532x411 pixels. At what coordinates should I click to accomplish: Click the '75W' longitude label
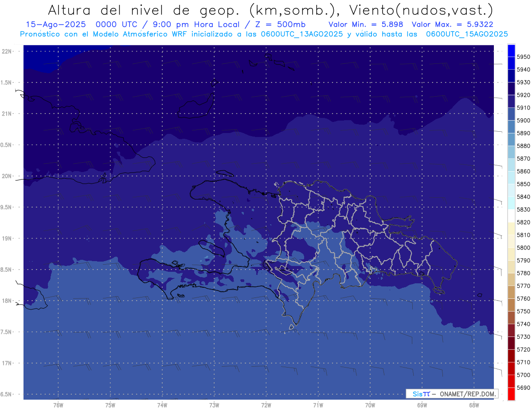point(110,405)
